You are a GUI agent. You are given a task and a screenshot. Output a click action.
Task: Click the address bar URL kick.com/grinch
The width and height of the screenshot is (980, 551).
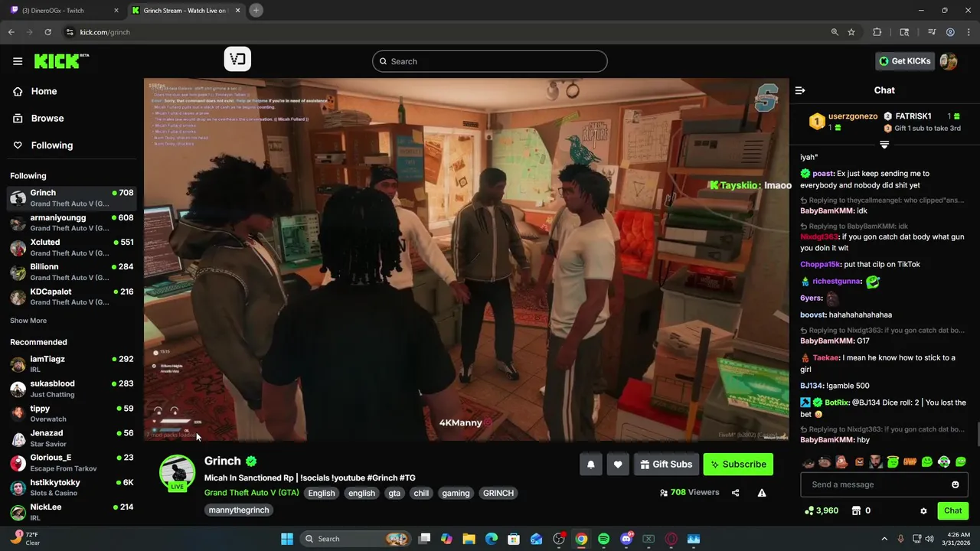(105, 32)
